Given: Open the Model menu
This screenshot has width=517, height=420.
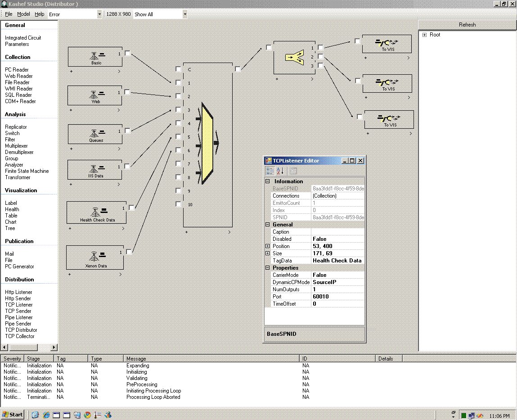Looking at the screenshot, I should tap(23, 14).
